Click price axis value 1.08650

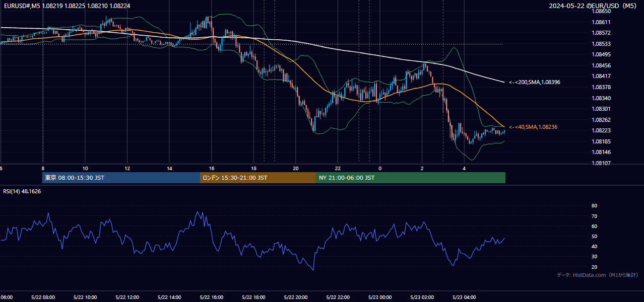tap(601, 11)
